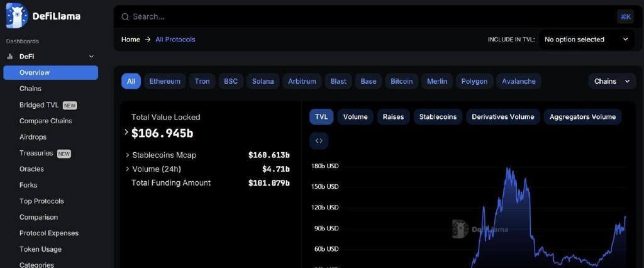Click the DefiLlama llama logo
644x268 pixels.
(x=17, y=16)
